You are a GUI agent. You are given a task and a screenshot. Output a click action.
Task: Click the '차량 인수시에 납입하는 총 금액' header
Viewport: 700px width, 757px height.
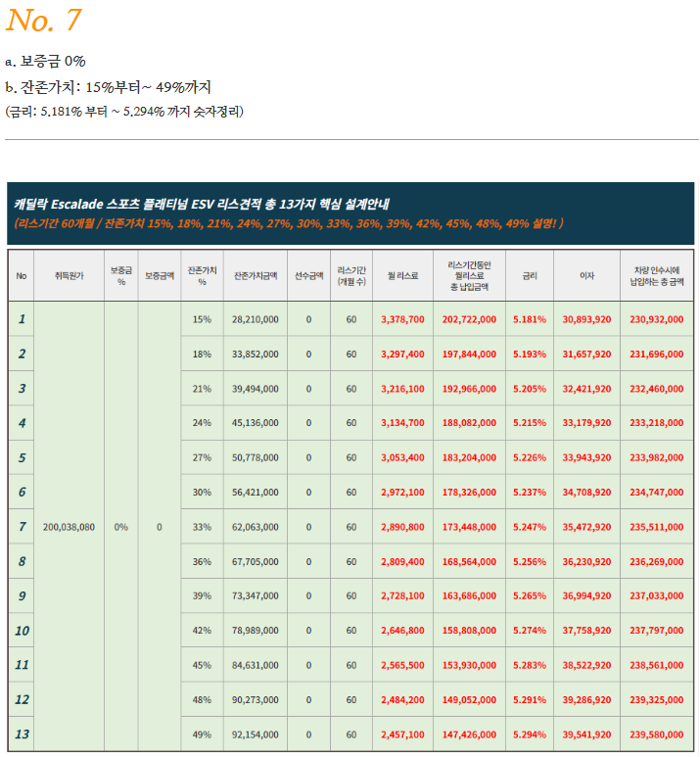tap(657, 275)
